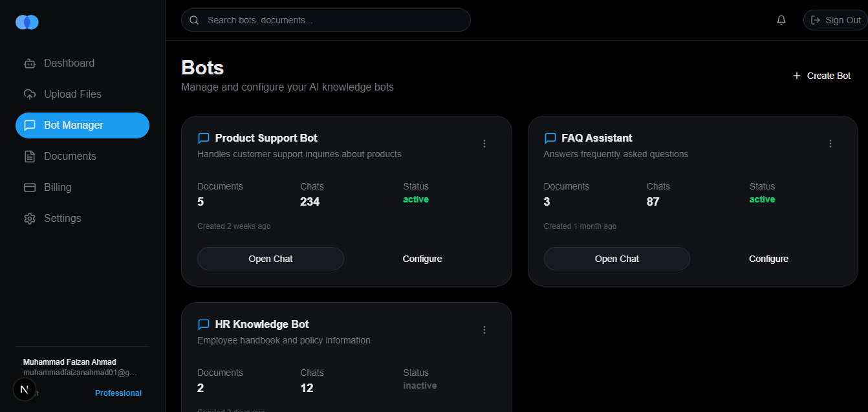Screen dimensions: 868x412
Task: Expand HR Knowledge Bot more options
Action: (x=484, y=330)
